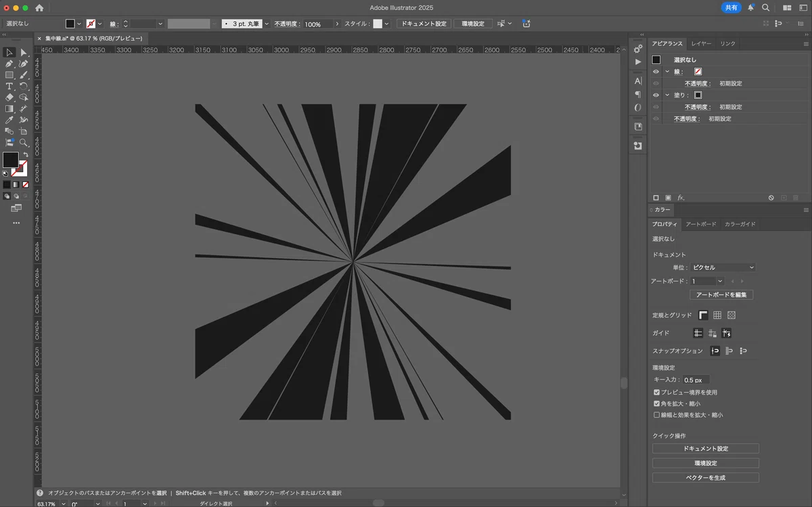812x507 pixels.
Task: Select the Paintbrush tool
Action: coord(24,75)
